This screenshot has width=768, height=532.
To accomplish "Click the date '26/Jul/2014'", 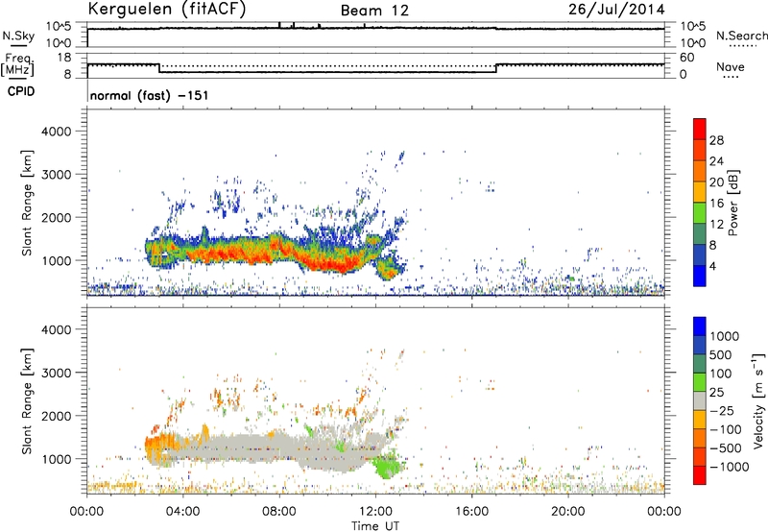I will (x=616, y=10).
